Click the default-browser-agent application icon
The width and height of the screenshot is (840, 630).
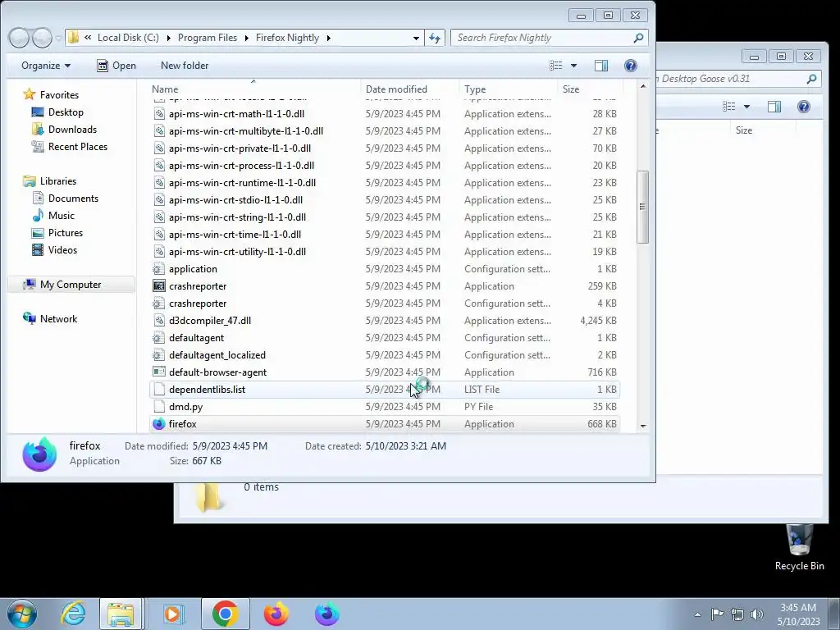click(x=158, y=372)
